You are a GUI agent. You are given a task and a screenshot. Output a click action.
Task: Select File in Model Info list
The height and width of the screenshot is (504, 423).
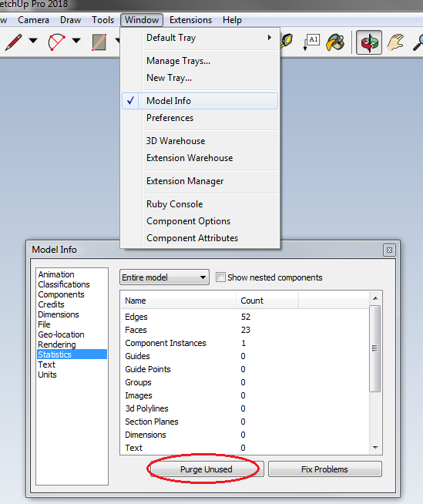pyautogui.click(x=72, y=324)
